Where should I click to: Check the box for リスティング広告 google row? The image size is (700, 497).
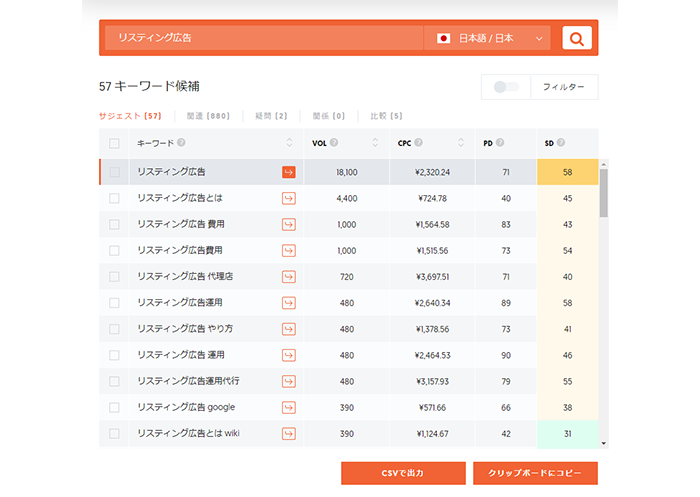click(114, 407)
